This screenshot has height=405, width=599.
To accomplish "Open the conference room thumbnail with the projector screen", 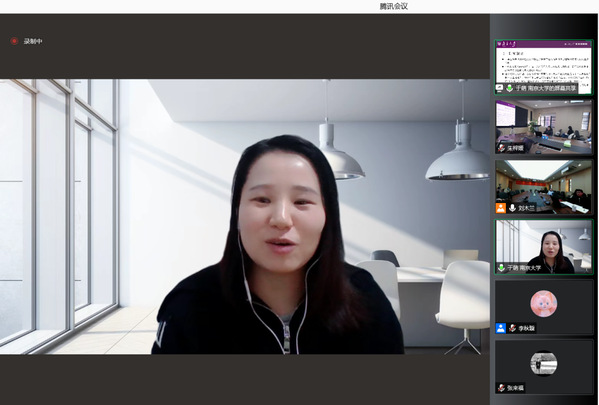I will point(544,127).
